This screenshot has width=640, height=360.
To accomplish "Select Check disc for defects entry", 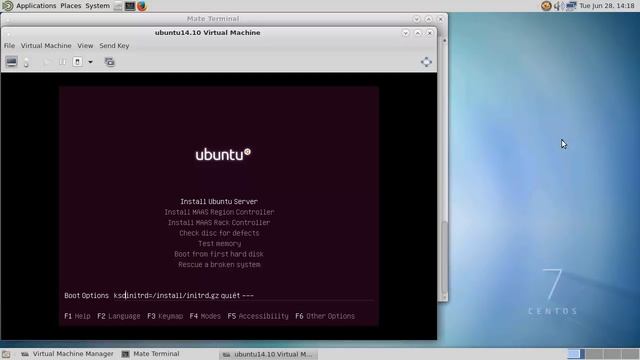I will (x=219, y=233).
